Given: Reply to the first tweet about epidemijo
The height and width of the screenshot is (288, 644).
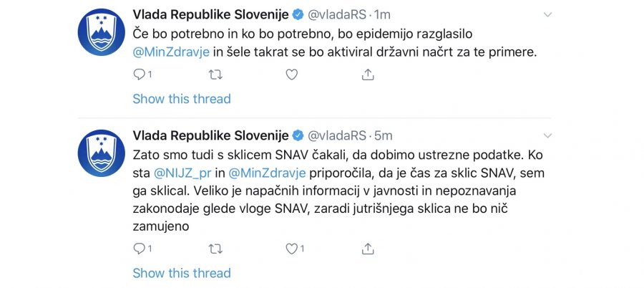Looking at the screenshot, I should (139, 74).
